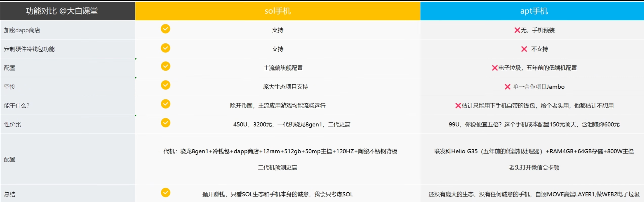644x202 pixels.
Task: Click the 无，手机预装 text
Action: tap(538, 30)
